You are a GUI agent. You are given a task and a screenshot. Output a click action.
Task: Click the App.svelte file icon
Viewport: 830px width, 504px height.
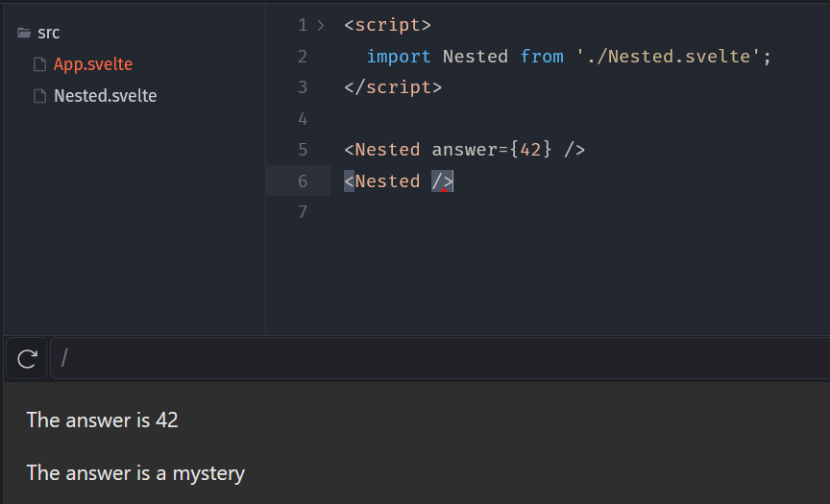pyautogui.click(x=39, y=64)
